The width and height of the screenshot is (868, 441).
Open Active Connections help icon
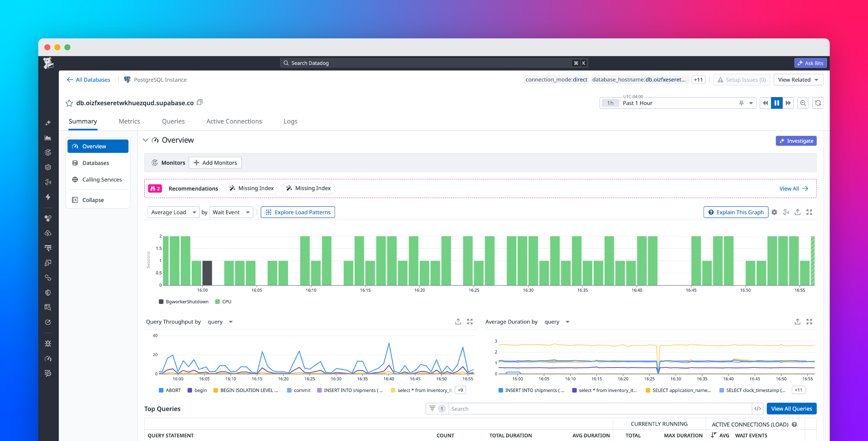pos(794,425)
